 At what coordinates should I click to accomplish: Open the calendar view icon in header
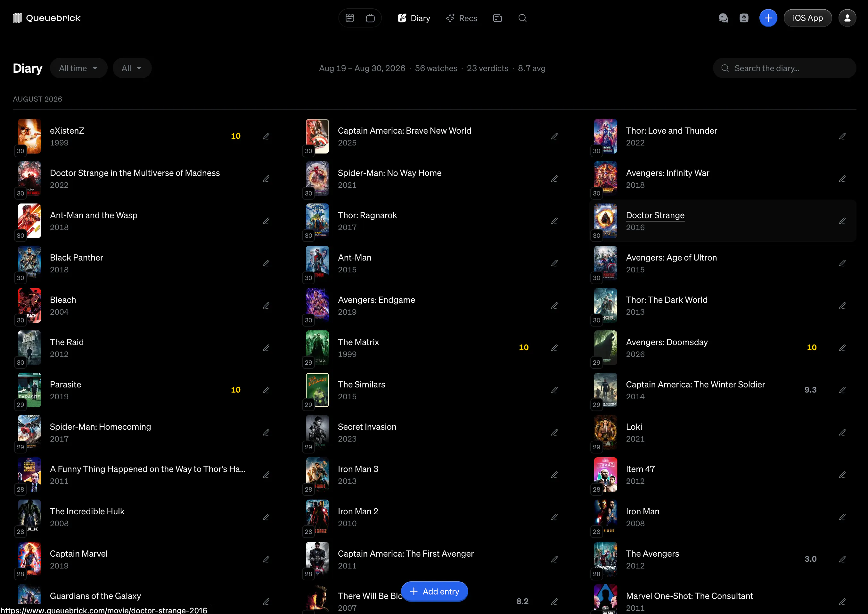[350, 18]
